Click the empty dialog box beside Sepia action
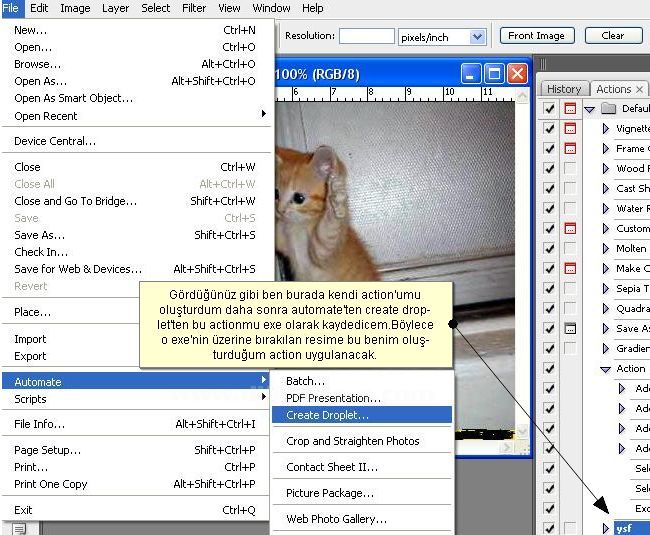Screen dimensions: 650x535 coord(570,288)
